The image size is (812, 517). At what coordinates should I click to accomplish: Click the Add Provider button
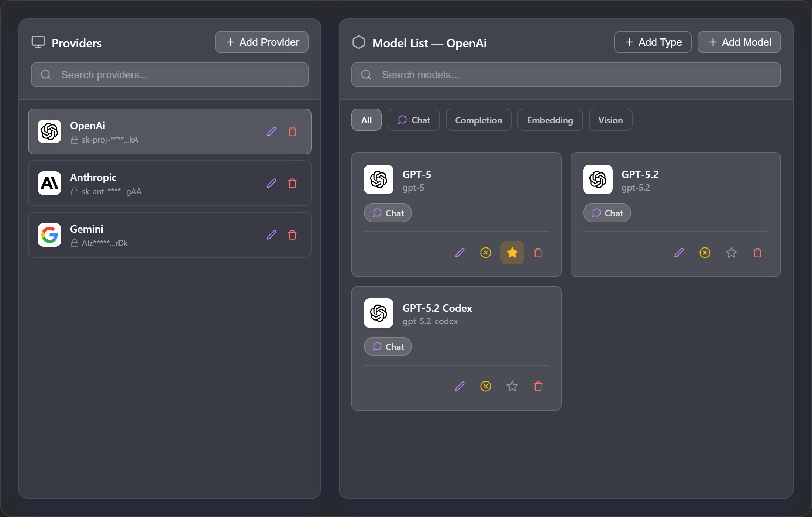[x=262, y=42]
